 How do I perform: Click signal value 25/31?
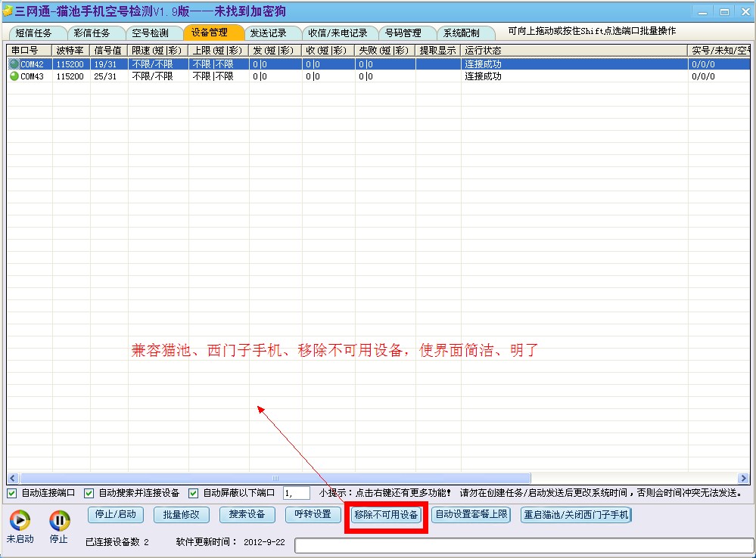tap(106, 76)
